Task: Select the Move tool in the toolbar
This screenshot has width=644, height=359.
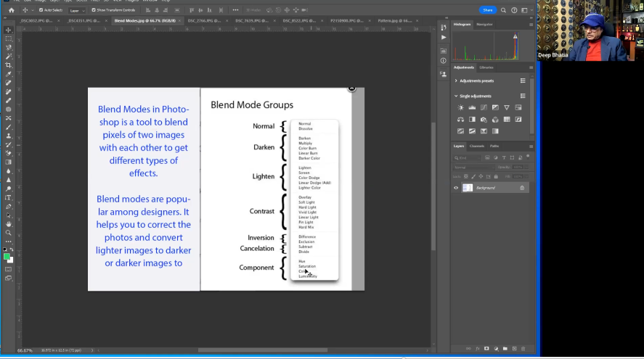Action: pyautogui.click(x=9, y=30)
